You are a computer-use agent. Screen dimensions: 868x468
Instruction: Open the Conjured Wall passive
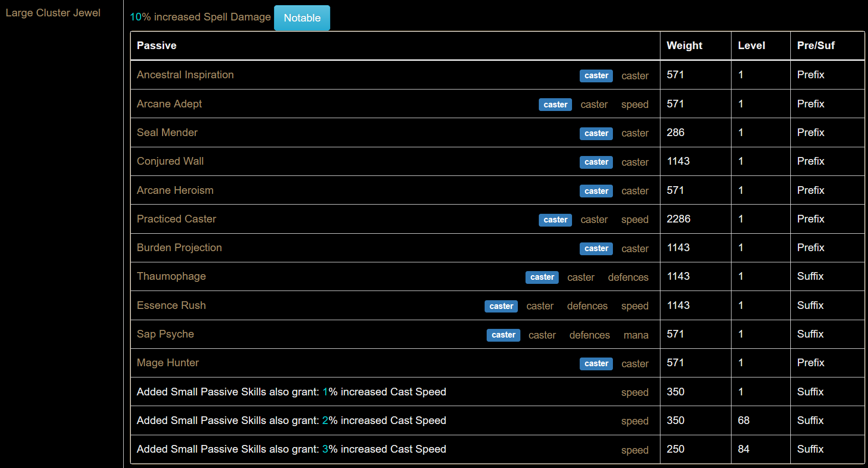(x=170, y=161)
